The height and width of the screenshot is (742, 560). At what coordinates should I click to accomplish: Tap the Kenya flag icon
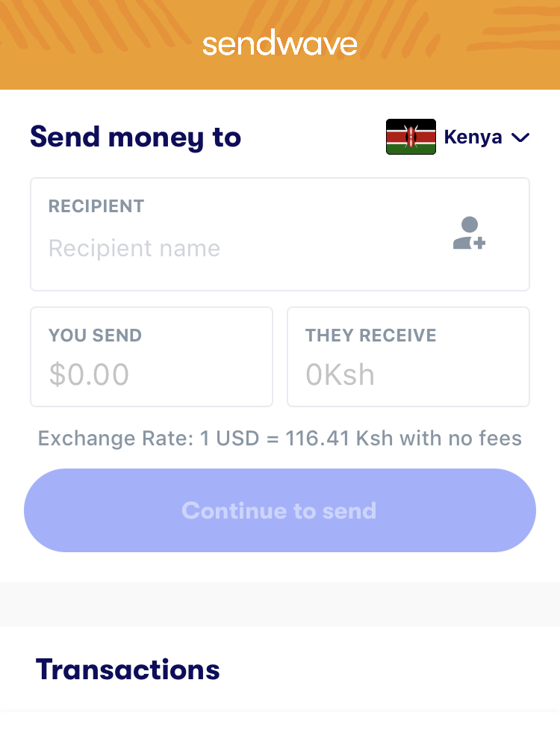pyautogui.click(x=411, y=137)
